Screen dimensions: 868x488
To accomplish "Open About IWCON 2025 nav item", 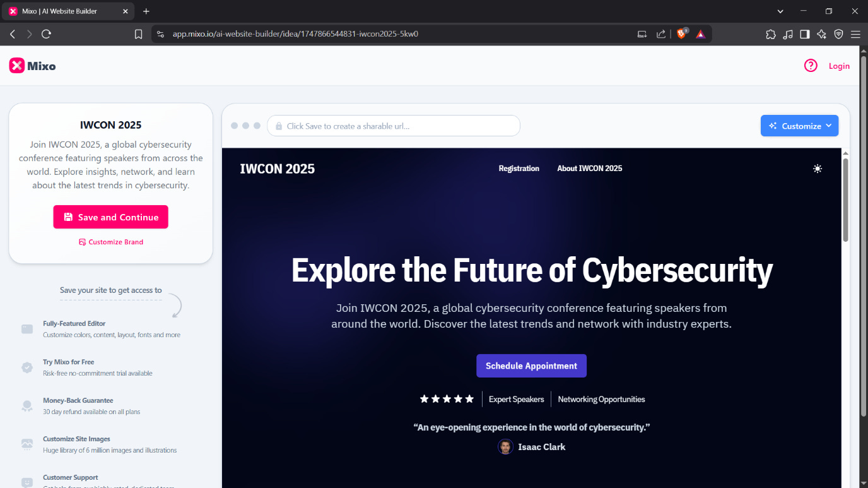I will [589, 169].
